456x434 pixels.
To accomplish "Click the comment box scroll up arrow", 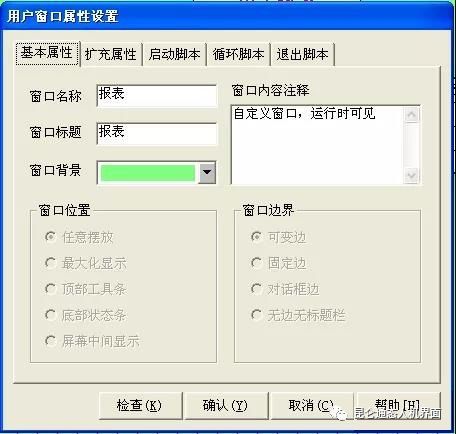I will [x=412, y=115].
